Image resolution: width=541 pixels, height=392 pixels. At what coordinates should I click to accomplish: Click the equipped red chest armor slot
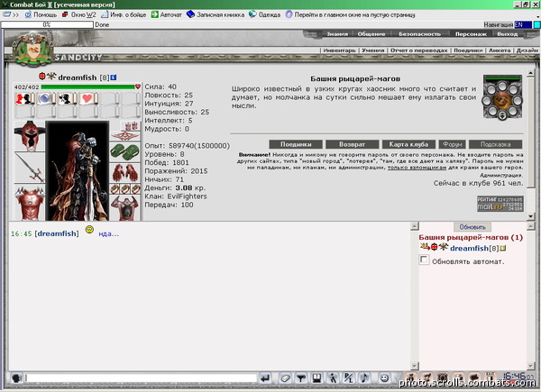pos(30,203)
